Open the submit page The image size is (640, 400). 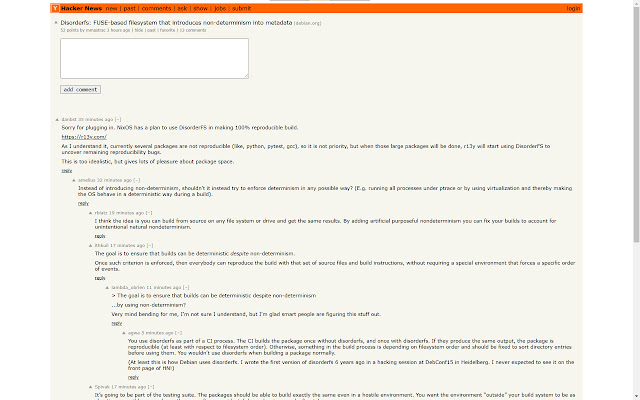click(x=242, y=8)
